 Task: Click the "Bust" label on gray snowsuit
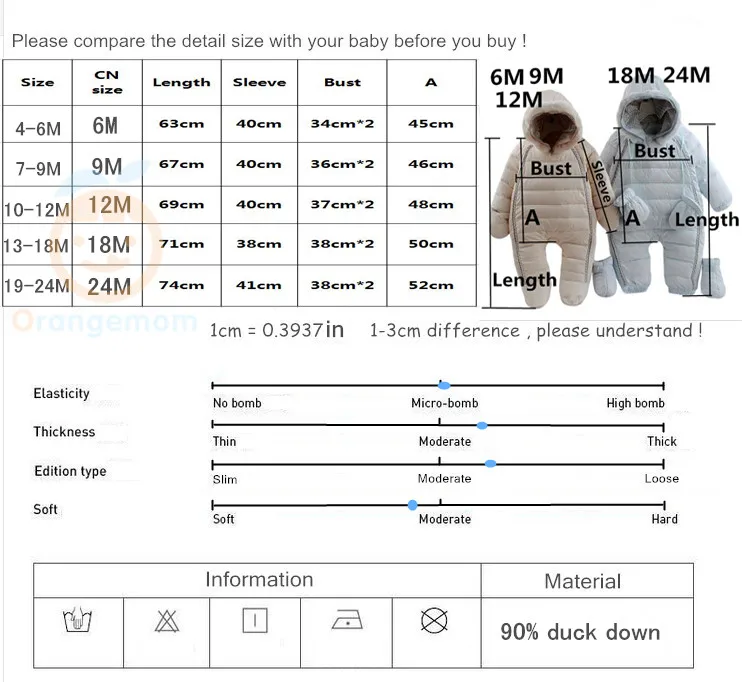[x=654, y=151]
